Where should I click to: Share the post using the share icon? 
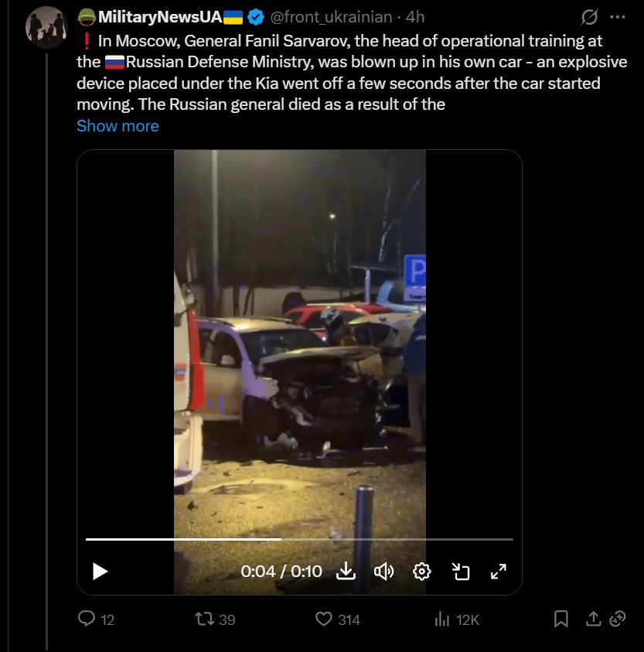(x=593, y=619)
